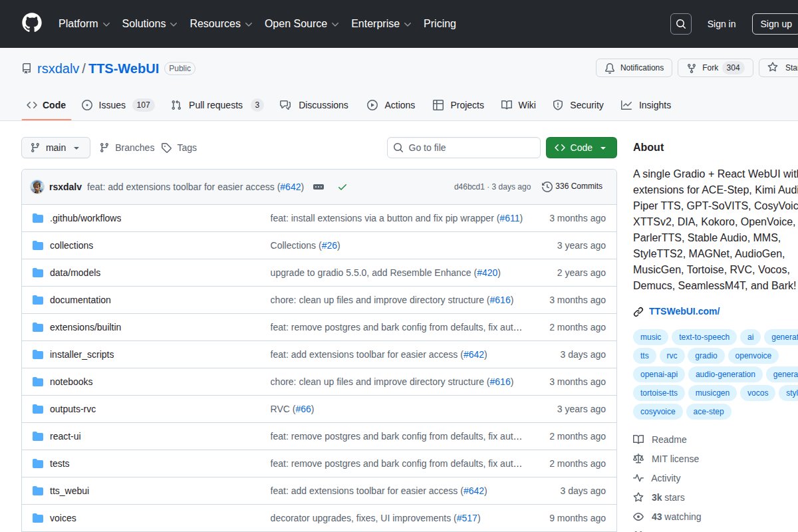This screenshot has height=532, width=798.
Task: View repository Tags
Action: pyautogui.click(x=180, y=148)
